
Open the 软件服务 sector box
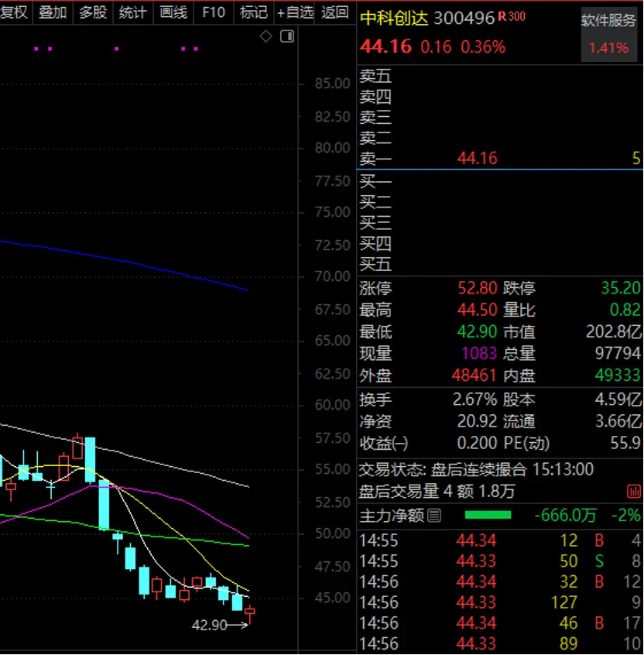(608, 34)
